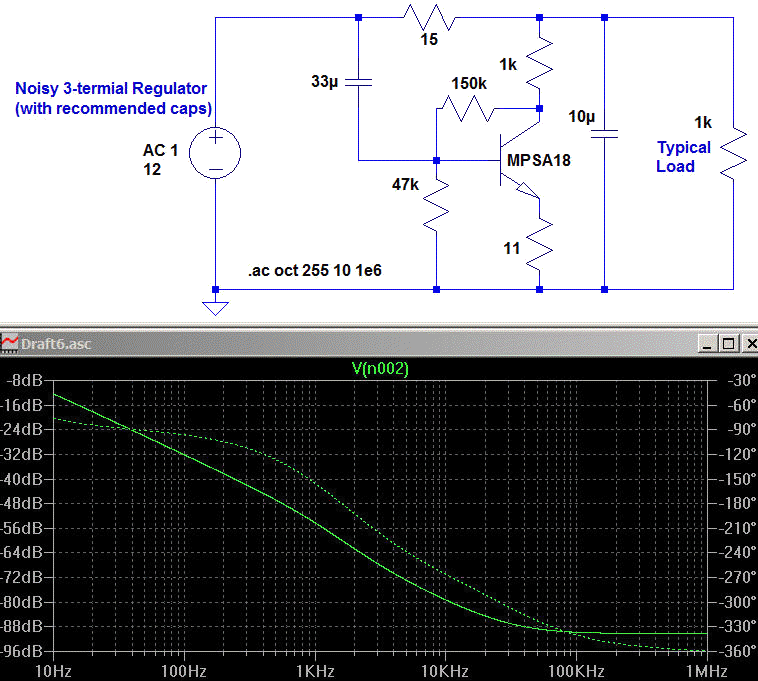758x681 pixels.
Task: Select the 11 ohm emitter resistor
Action: click(x=539, y=245)
